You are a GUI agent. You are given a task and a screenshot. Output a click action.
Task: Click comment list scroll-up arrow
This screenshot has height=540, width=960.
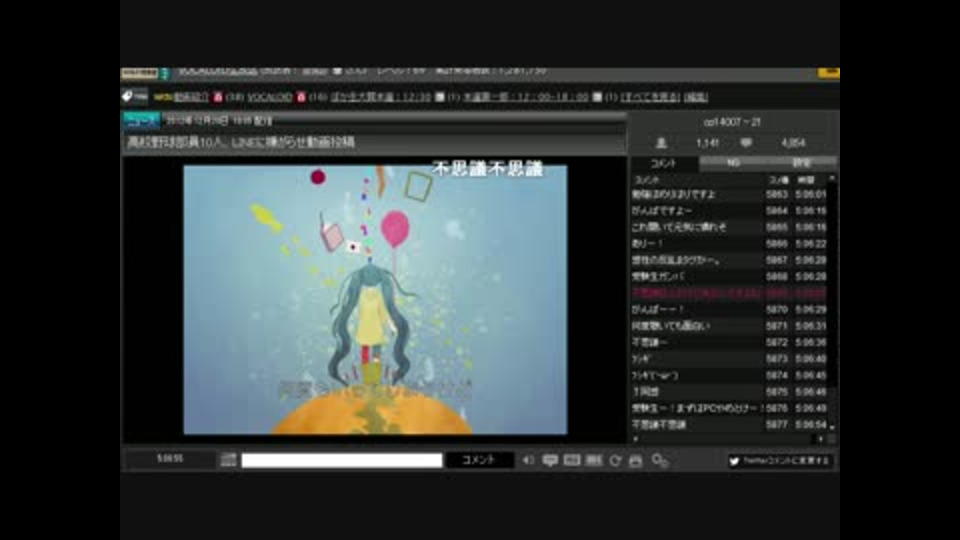pyautogui.click(x=831, y=178)
